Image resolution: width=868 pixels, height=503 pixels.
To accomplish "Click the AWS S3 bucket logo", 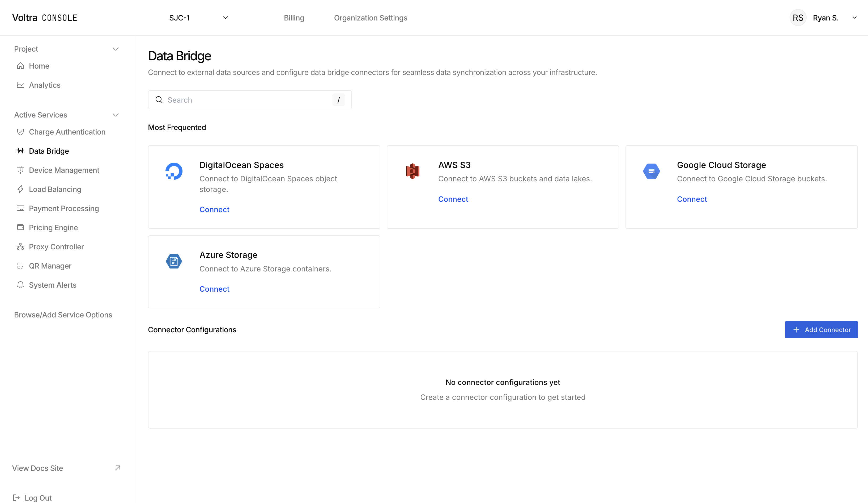I will [413, 171].
